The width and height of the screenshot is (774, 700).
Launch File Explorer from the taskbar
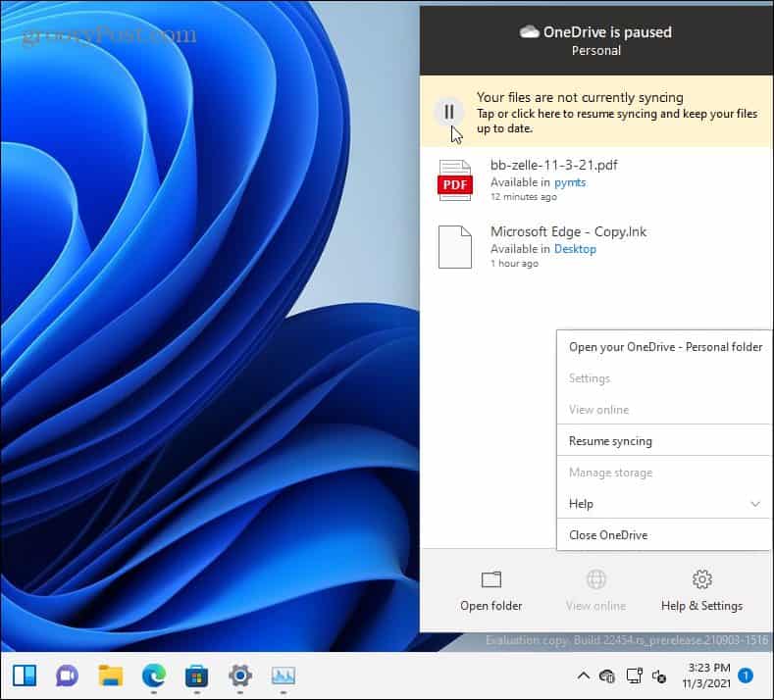click(x=111, y=675)
